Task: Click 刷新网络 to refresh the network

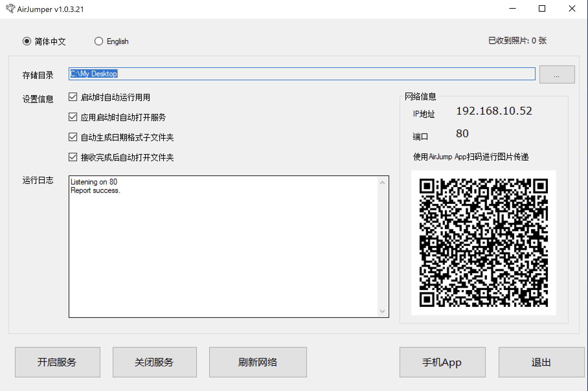Action: tap(258, 362)
